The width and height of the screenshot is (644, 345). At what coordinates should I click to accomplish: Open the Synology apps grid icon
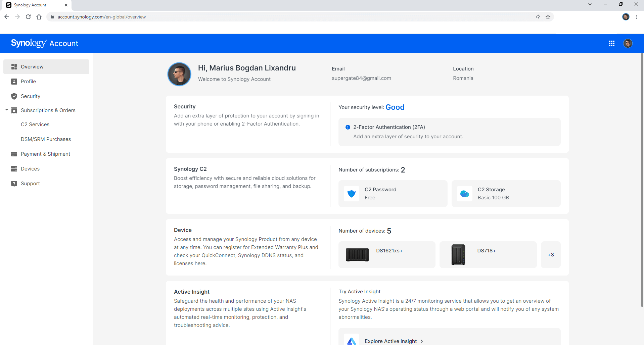[611, 43]
